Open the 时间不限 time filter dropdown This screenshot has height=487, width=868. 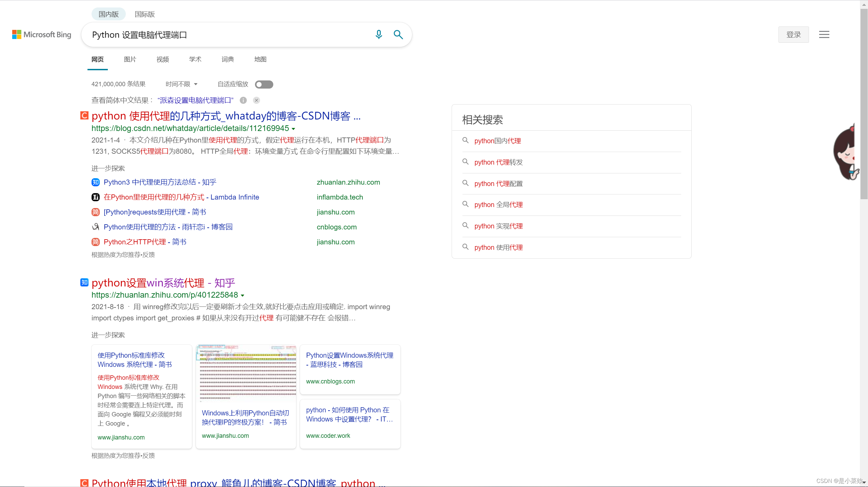181,84
